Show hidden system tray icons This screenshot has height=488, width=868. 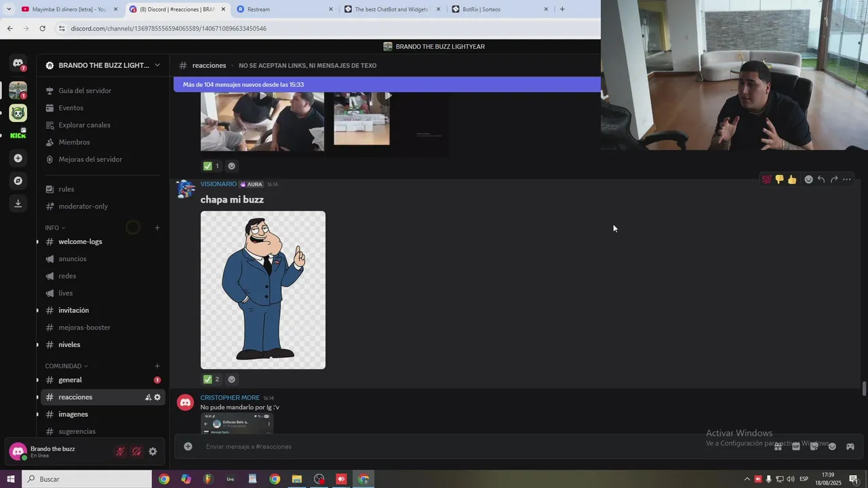coord(747,479)
